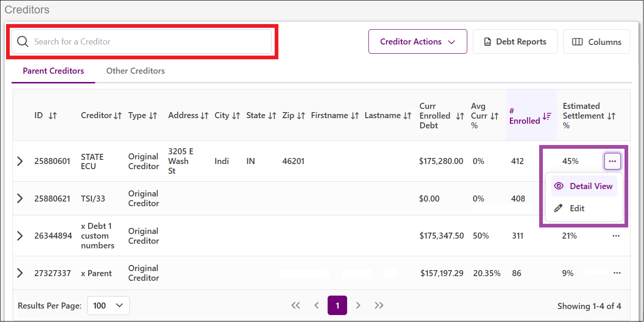Image resolution: width=644 pixels, height=322 pixels.
Task: Sort by the City column
Action: [236, 116]
